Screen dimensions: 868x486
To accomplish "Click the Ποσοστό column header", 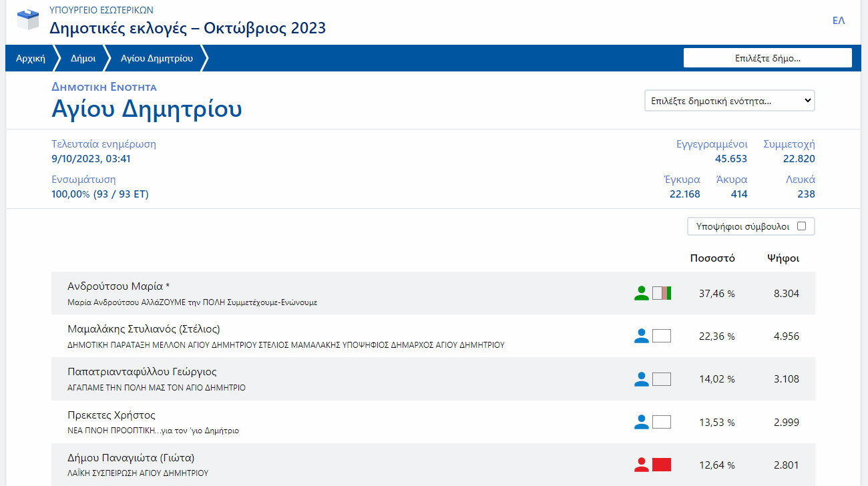I will coord(712,258).
